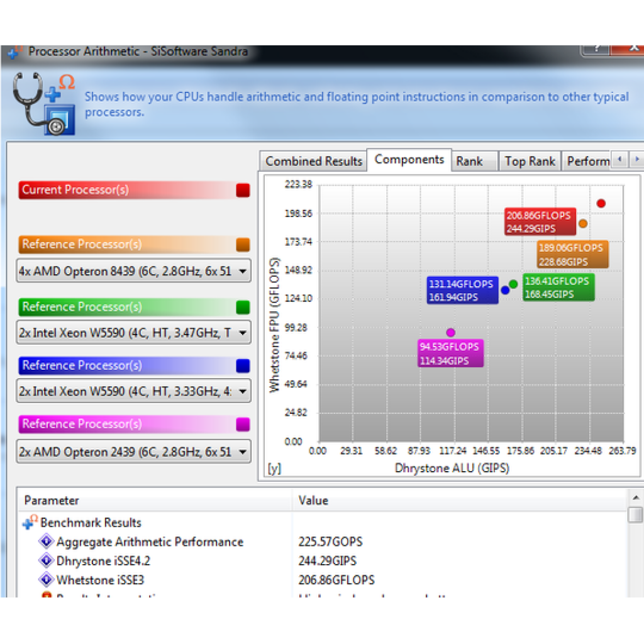Click the green Reference Processor color swatch
Viewport: 644px width, 644px height.
coord(243,307)
